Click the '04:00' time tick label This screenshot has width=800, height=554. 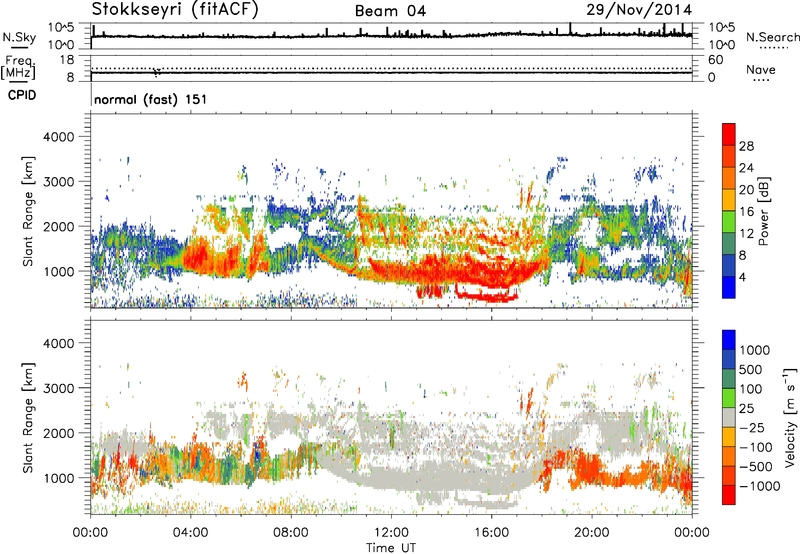(x=191, y=533)
